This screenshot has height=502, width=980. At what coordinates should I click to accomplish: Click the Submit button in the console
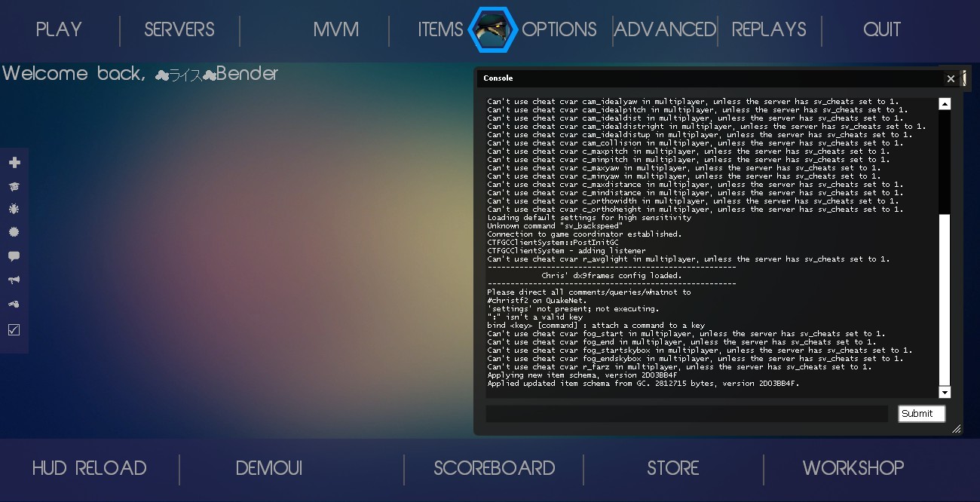(x=922, y=414)
